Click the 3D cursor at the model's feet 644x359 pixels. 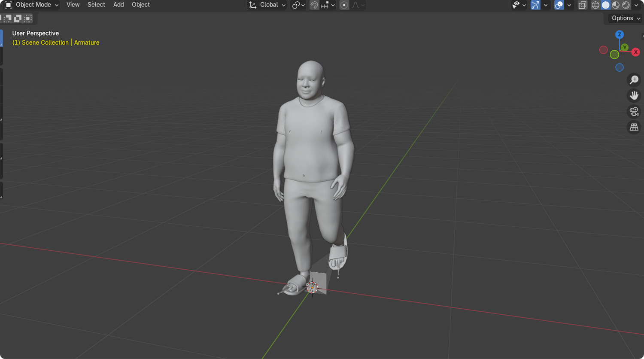pos(312,287)
